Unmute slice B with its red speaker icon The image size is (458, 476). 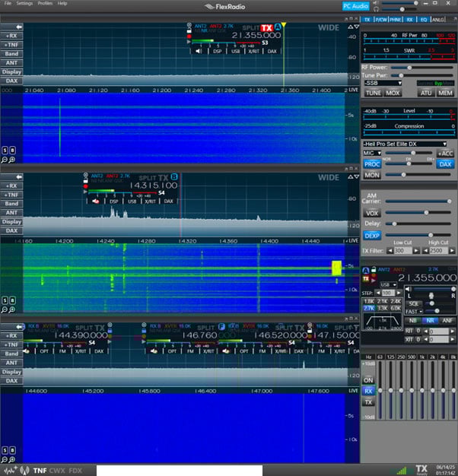(96, 202)
